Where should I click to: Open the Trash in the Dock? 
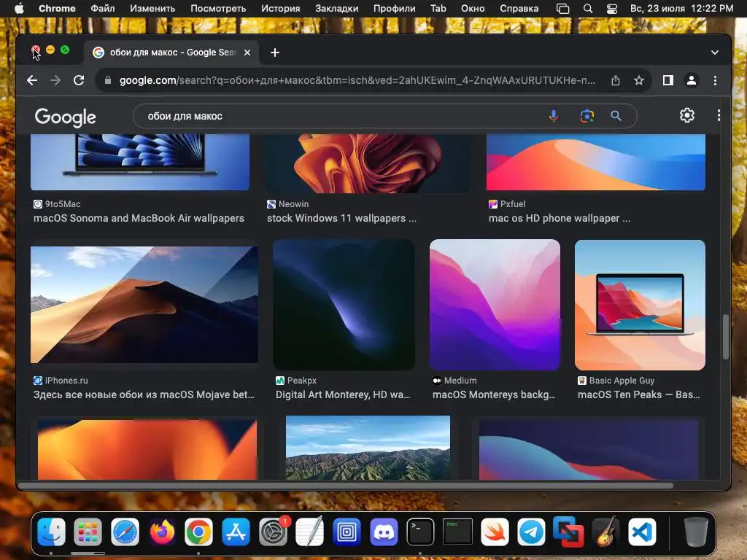coord(695,532)
